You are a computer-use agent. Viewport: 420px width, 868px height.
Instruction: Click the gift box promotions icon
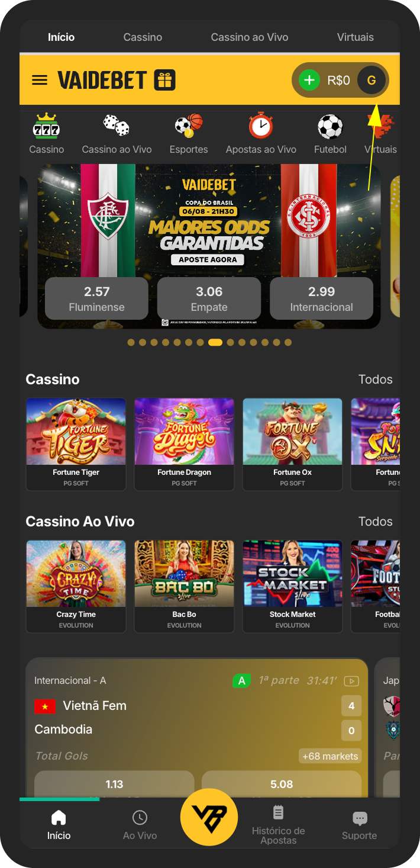(165, 80)
